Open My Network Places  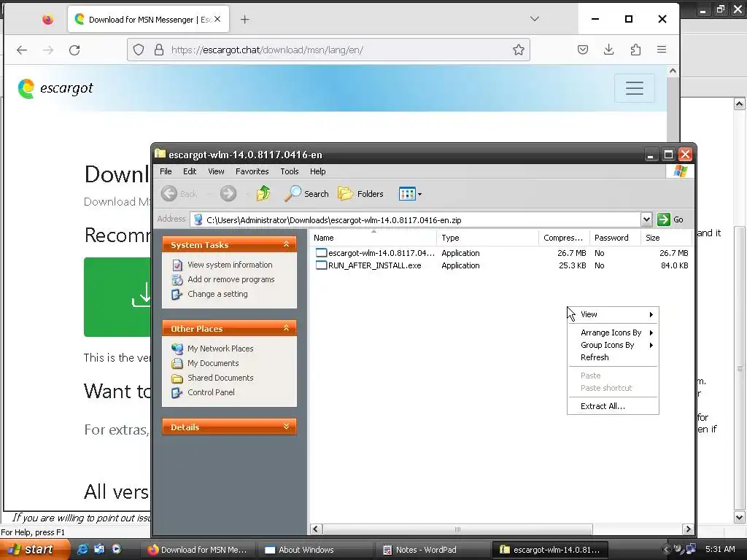pyautogui.click(x=220, y=349)
